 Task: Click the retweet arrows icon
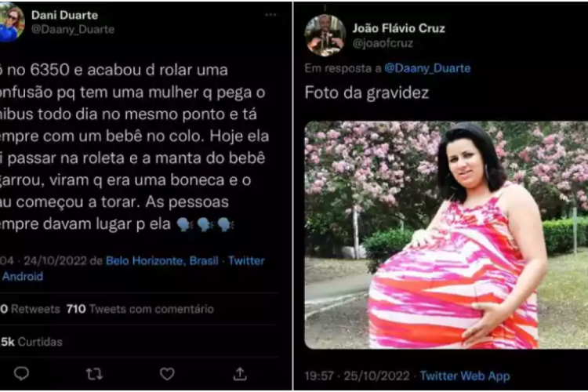pyautogui.click(x=94, y=374)
